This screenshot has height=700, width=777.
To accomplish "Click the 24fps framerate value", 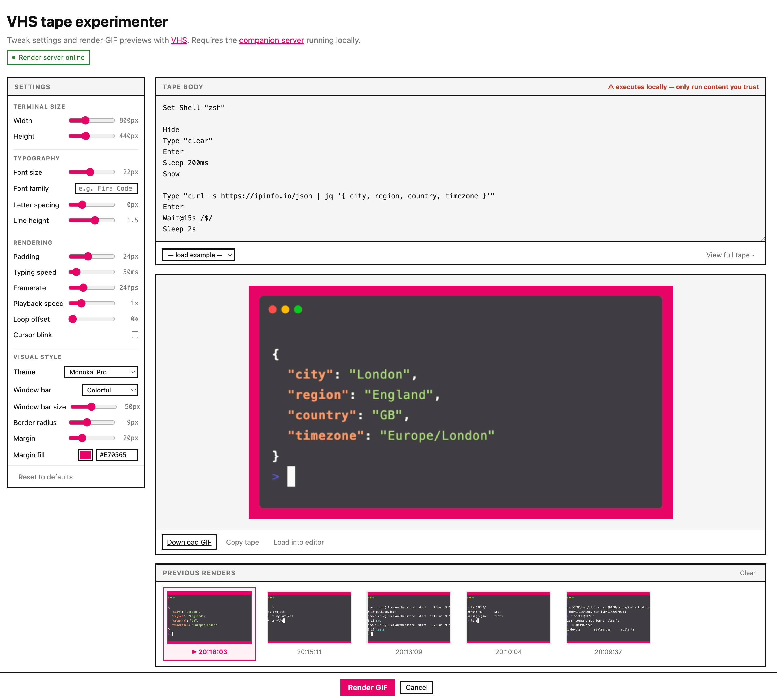I will click(128, 288).
